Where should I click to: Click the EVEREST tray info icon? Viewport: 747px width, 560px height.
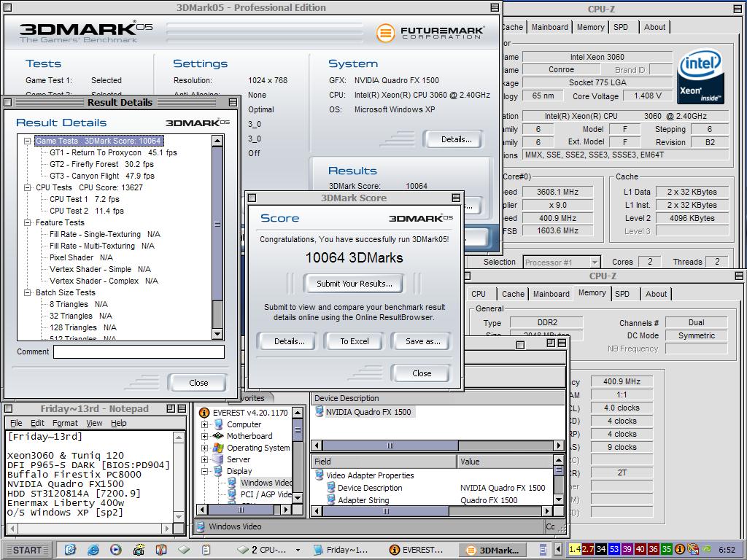(x=680, y=550)
